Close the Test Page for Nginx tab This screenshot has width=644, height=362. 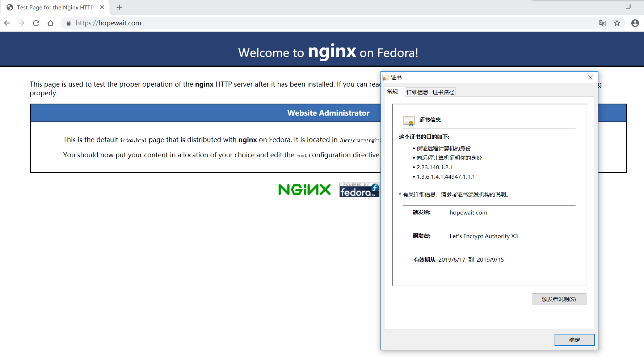click(x=102, y=7)
